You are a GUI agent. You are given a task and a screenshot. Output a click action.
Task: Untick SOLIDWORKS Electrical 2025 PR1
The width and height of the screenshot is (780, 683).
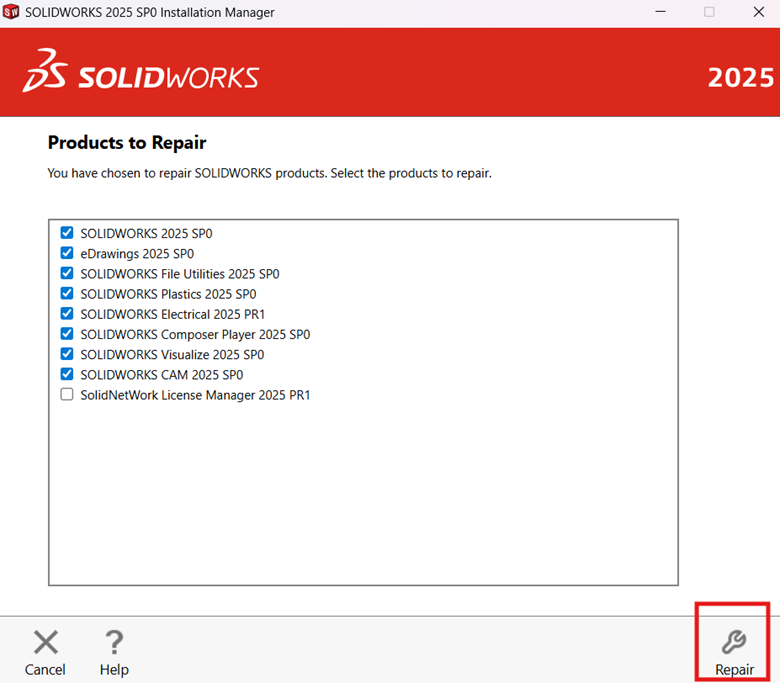click(x=67, y=314)
